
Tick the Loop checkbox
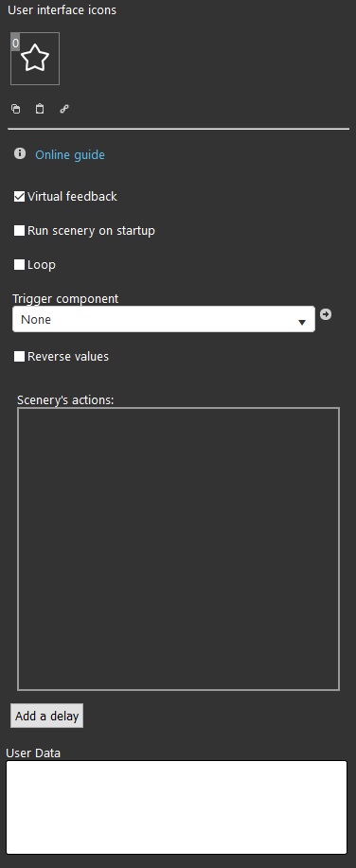[19, 265]
